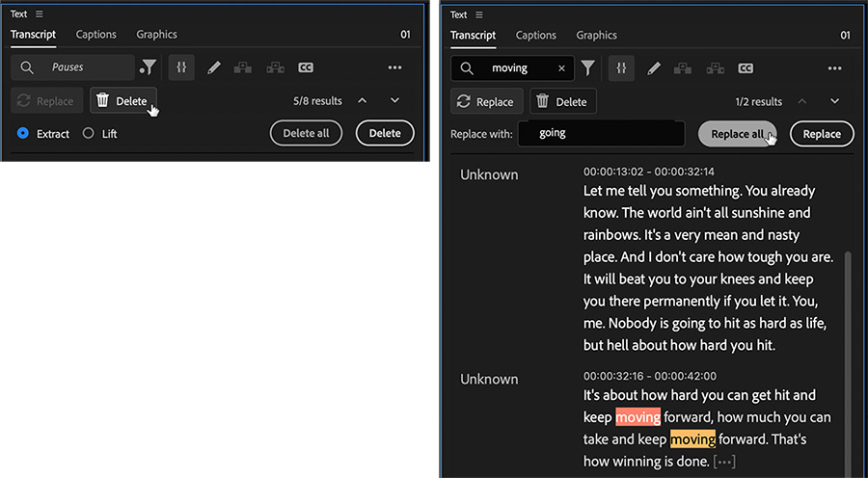Click timecode 00:00:32:16 - 00:00:42:00

[650, 376]
